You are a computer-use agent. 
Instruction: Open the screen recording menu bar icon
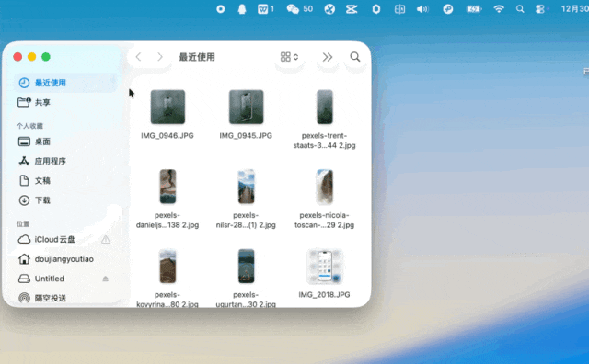221,9
